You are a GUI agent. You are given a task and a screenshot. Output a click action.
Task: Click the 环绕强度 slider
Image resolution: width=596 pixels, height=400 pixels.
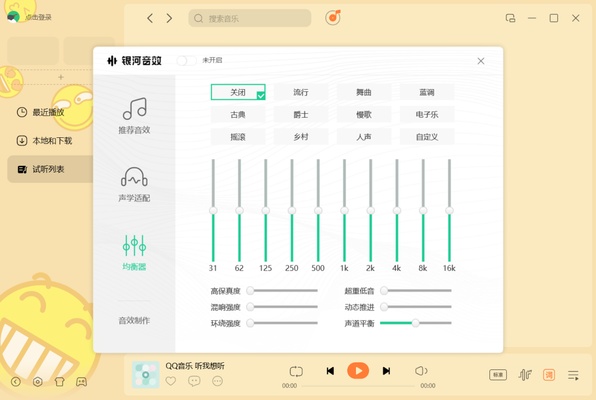[282, 323]
